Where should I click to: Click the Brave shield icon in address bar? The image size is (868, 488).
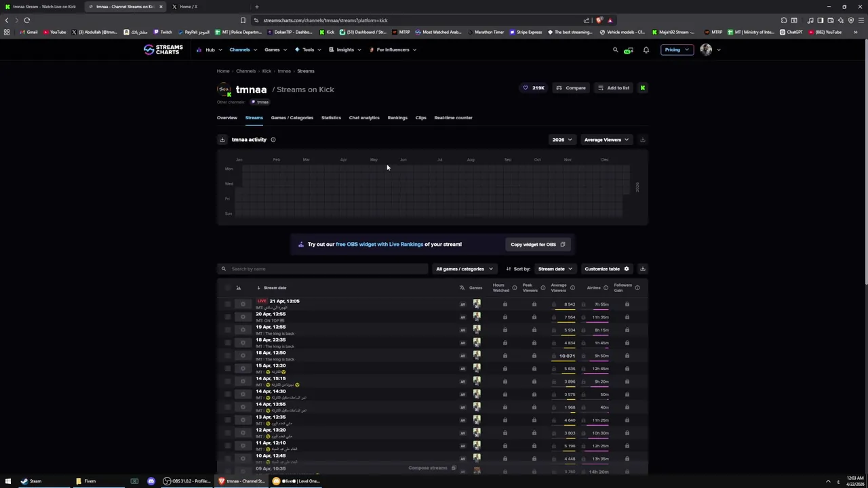click(599, 20)
